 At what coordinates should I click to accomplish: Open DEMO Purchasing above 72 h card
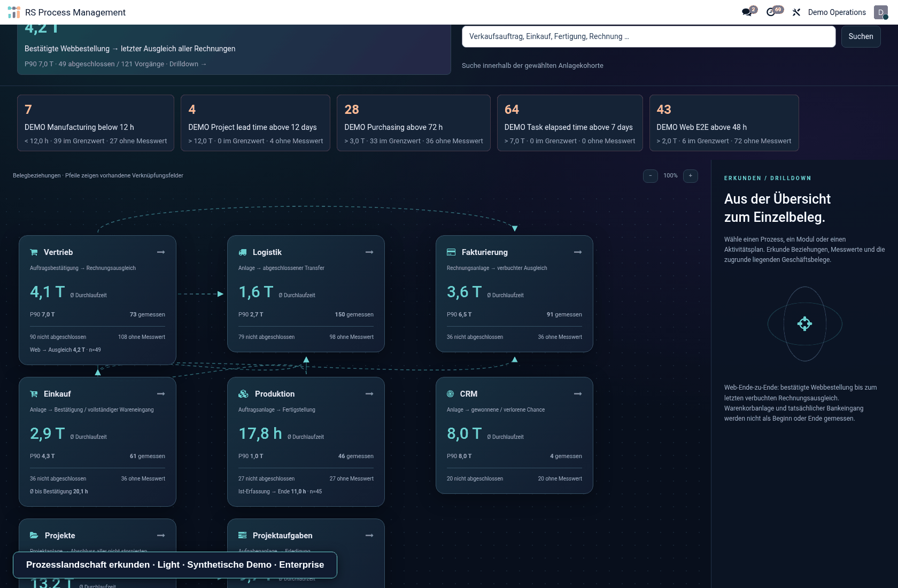click(414, 123)
